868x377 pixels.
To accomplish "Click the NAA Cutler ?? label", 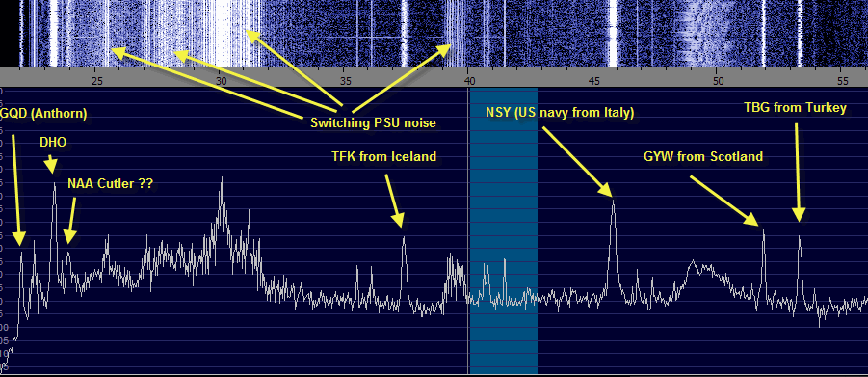I will (110, 183).
